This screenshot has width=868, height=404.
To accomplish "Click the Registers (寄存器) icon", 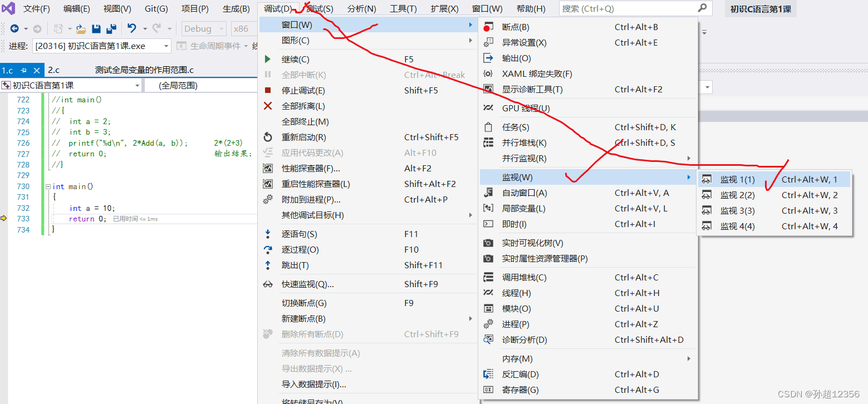I will click(x=488, y=390).
